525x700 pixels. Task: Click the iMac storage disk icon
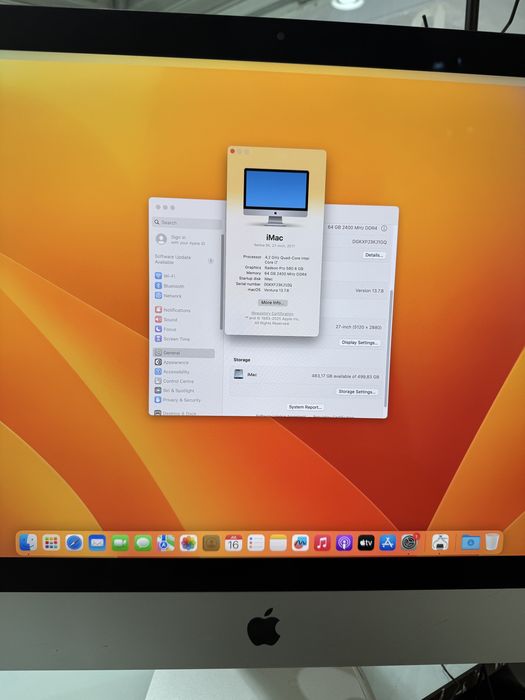coord(239,374)
